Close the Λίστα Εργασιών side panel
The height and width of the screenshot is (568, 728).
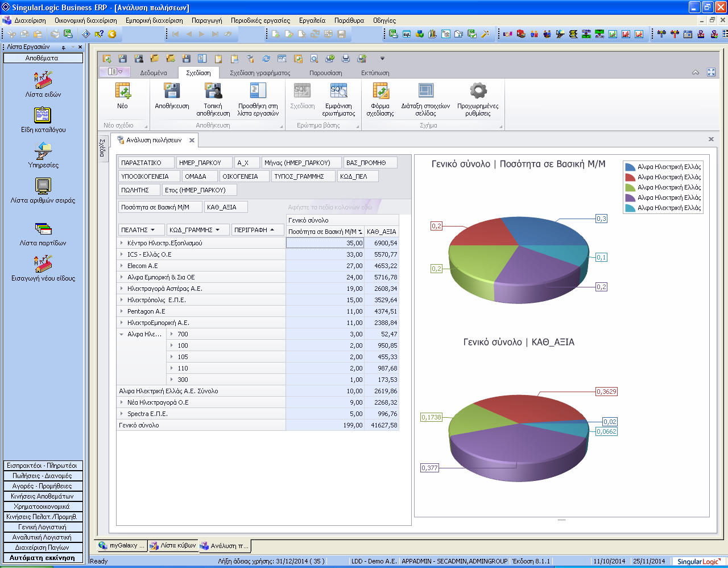coord(80,47)
